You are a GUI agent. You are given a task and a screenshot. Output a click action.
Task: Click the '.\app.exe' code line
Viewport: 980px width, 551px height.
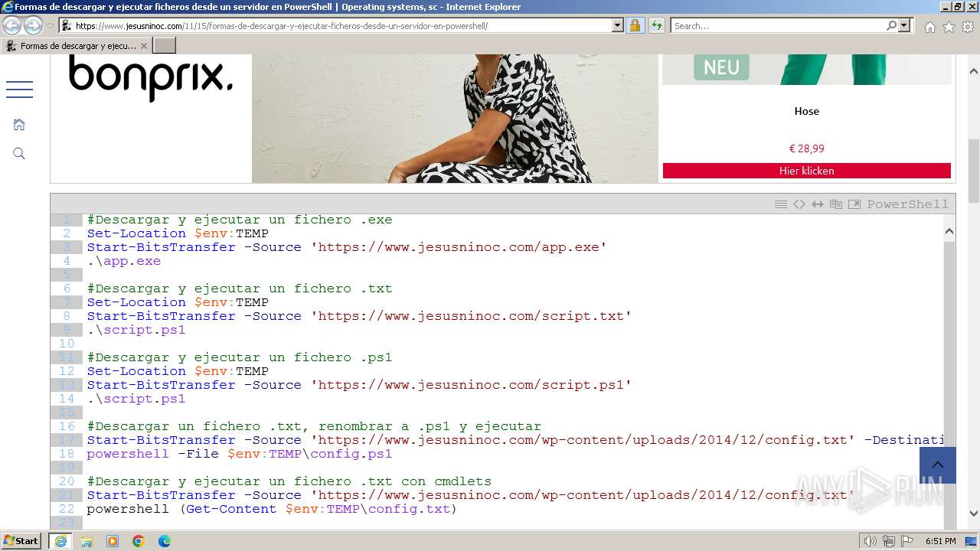[x=124, y=261]
